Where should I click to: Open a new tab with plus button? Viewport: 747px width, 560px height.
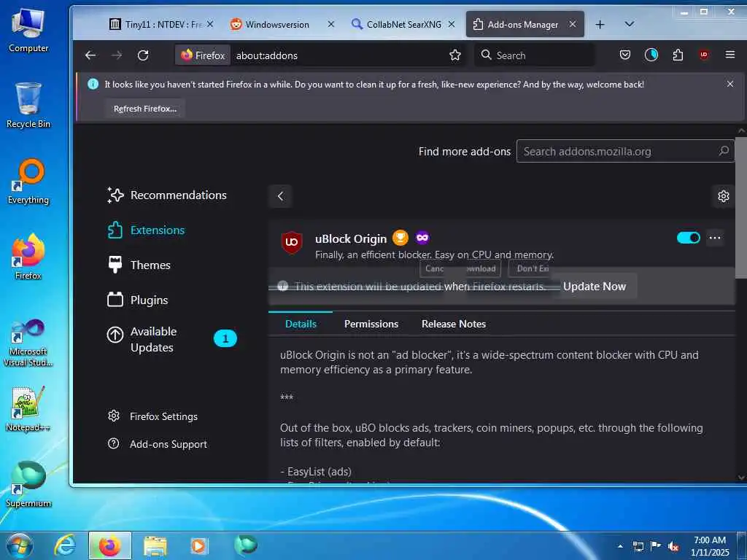click(600, 24)
